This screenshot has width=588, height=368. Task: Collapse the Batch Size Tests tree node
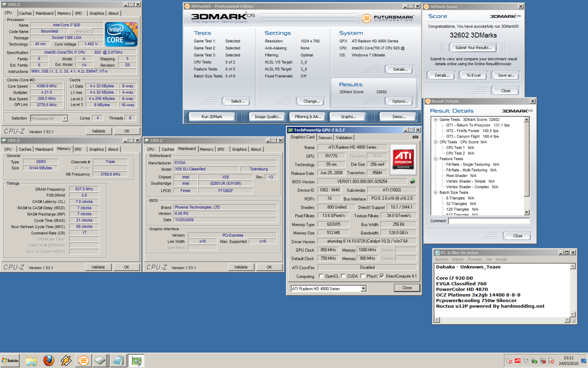[435, 192]
